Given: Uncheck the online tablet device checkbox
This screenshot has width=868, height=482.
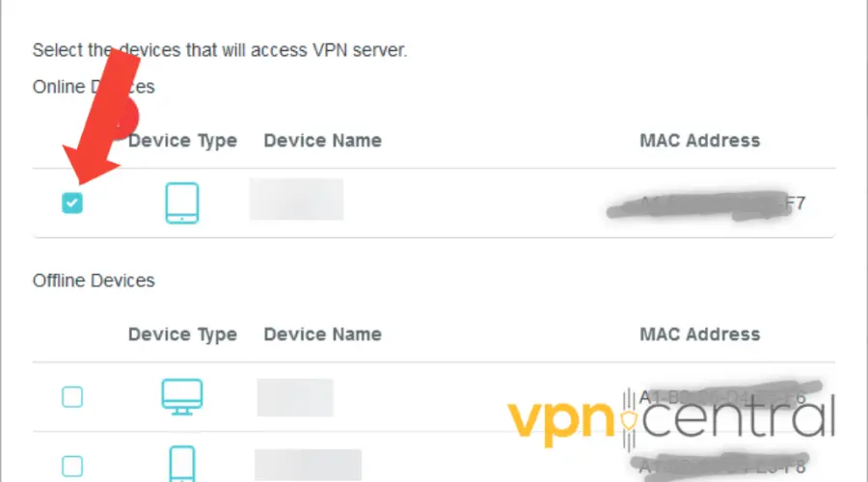Looking at the screenshot, I should 72,202.
